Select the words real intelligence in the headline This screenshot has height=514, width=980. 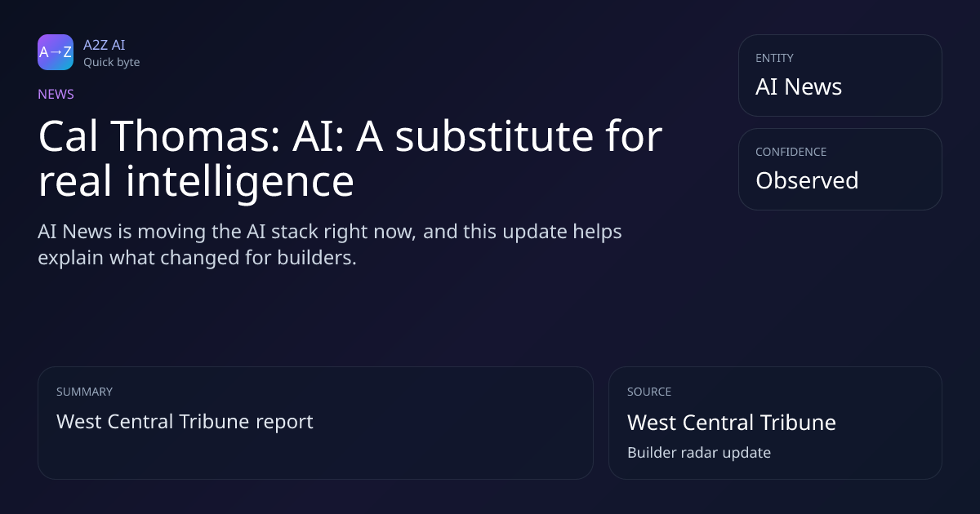(x=196, y=181)
